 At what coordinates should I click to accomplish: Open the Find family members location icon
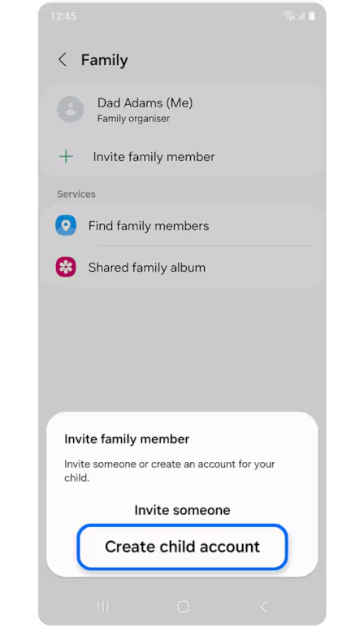click(x=66, y=225)
